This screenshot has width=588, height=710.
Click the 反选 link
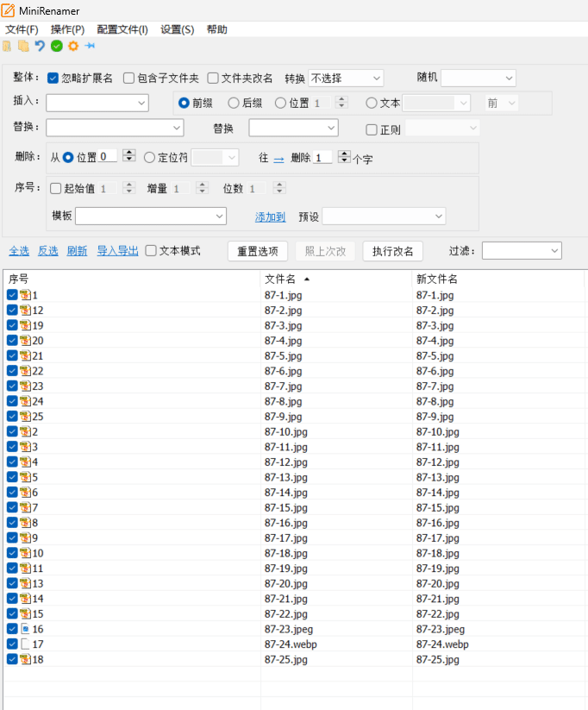pos(47,251)
